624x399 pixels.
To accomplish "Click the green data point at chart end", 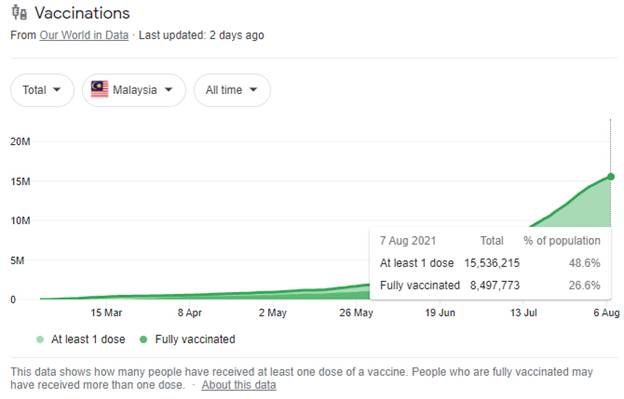I will [611, 177].
